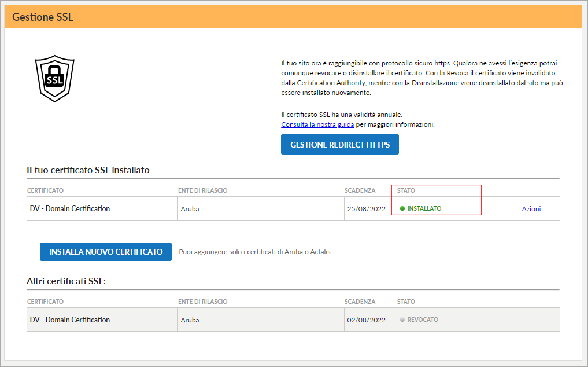Select the Il tuo certificato SSL installato heading
This screenshot has height=367, width=588.
coord(88,170)
